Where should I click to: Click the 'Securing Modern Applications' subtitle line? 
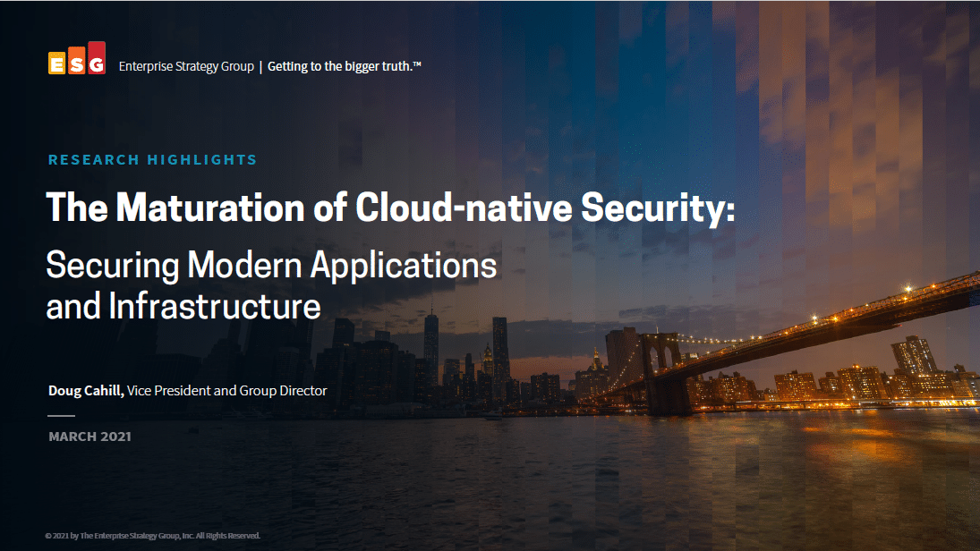pos(271,266)
